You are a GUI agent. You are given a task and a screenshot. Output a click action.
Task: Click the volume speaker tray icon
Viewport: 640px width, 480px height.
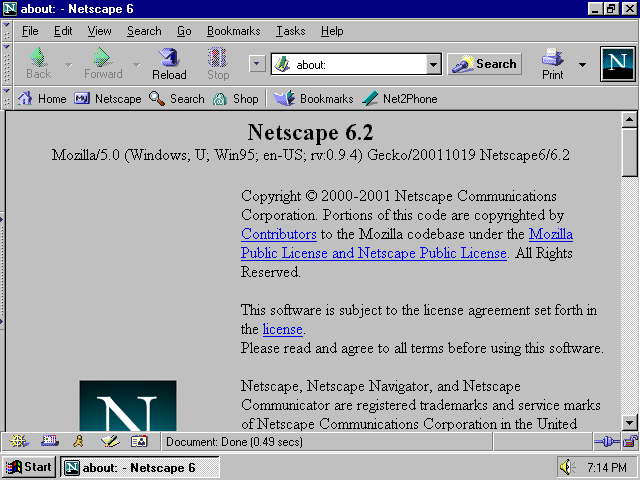tap(567, 467)
